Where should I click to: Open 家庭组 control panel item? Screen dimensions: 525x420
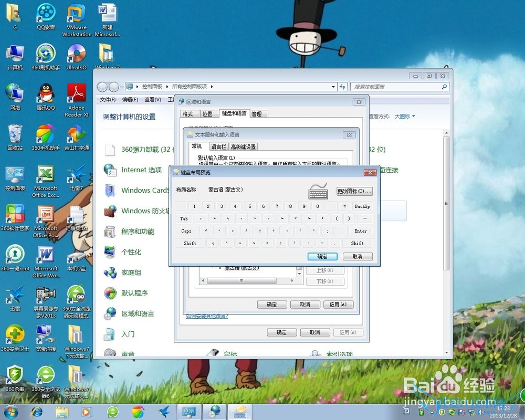(x=122, y=272)
